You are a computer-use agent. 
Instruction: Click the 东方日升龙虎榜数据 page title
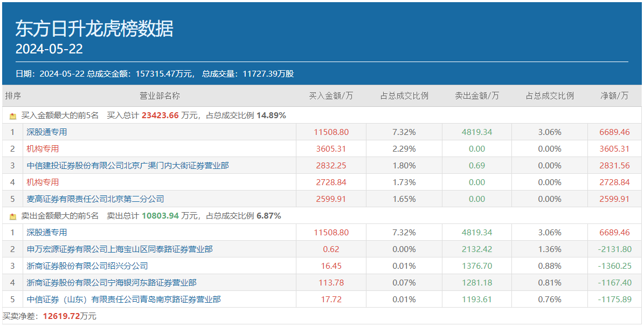(x=94, y=28)
